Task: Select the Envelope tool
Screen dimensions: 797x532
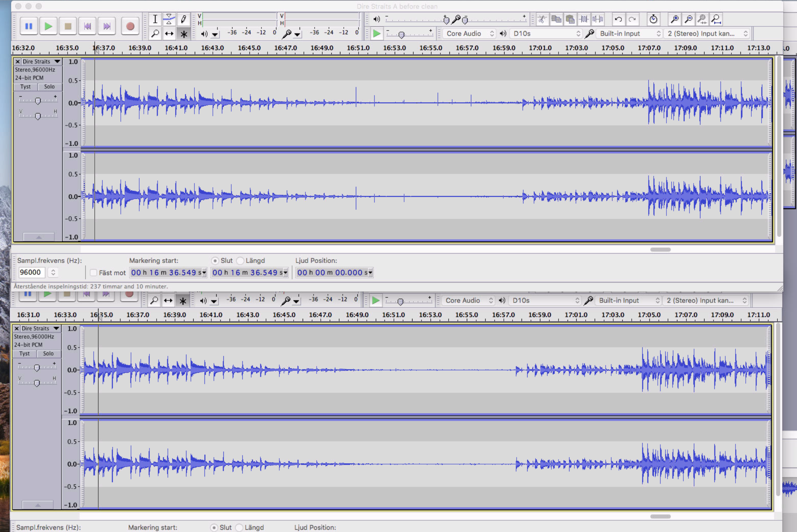Action: click(x=169, y=19)
